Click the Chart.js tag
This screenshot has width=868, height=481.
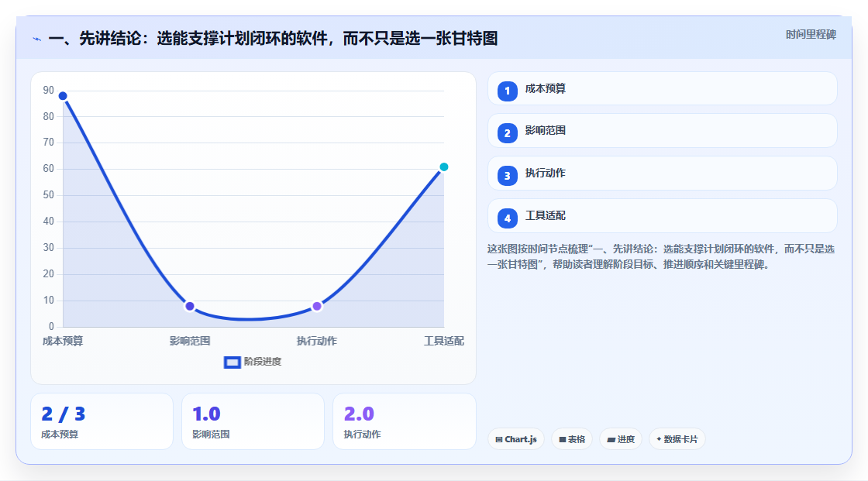click(x=516, y=439)
